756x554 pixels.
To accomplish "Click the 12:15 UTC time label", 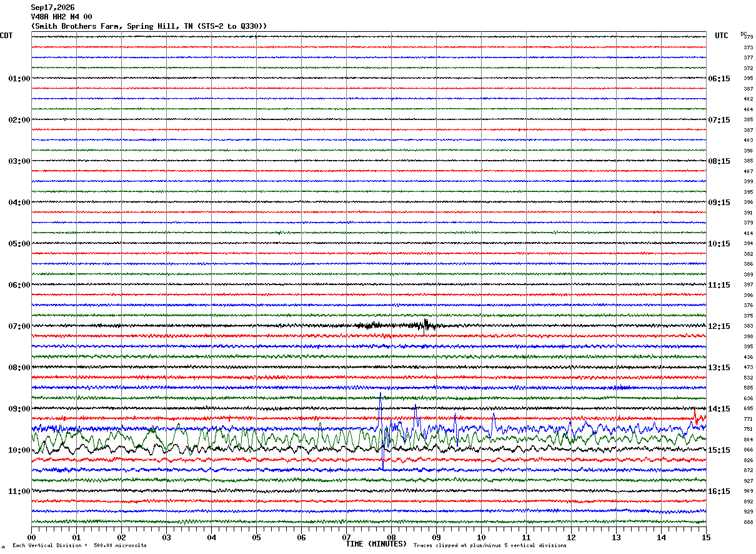I will [x=719, y=326].
